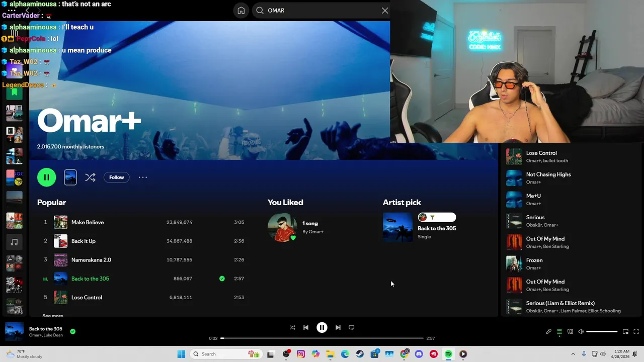Follow the artist Omar+
This screenshot has width=644, height=362.
point(117,177)
